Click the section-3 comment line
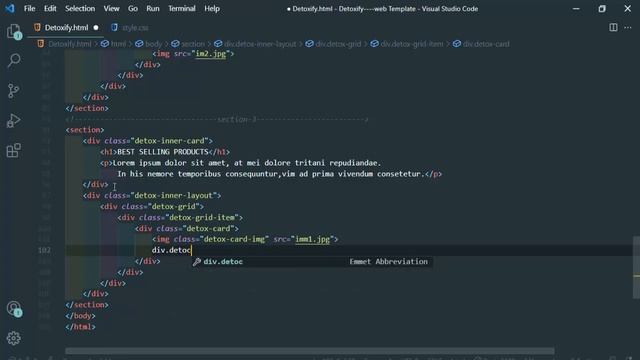 point(217,119)
